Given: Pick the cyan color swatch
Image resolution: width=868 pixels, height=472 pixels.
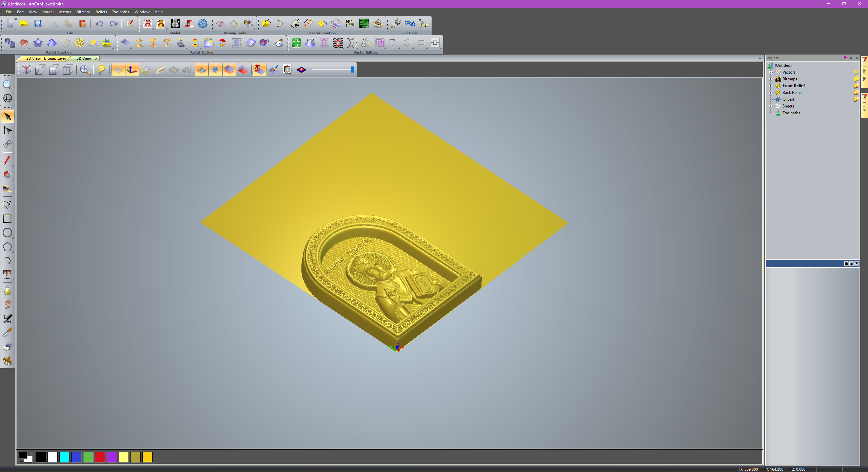Looking at the screenshot, I should (64, 457).
